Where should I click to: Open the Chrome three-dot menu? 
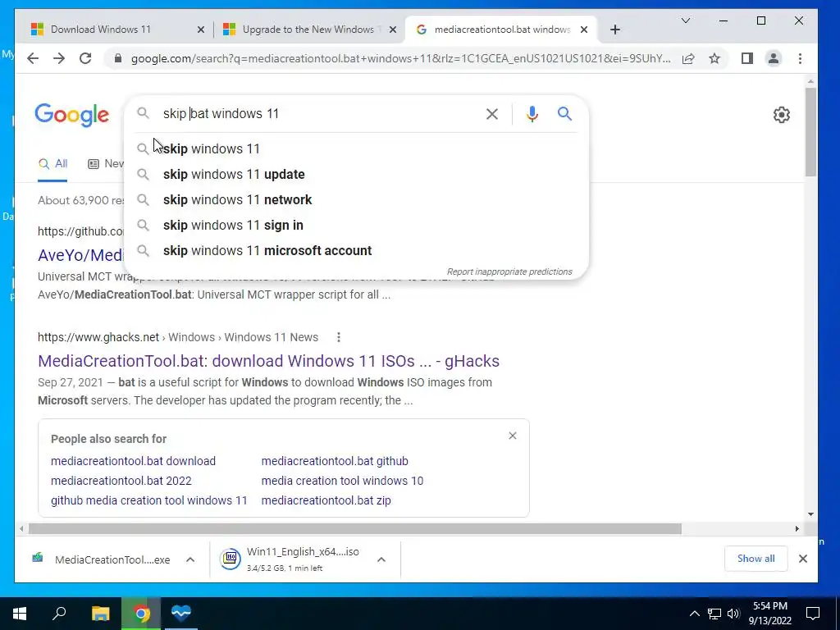click(800, 58)
